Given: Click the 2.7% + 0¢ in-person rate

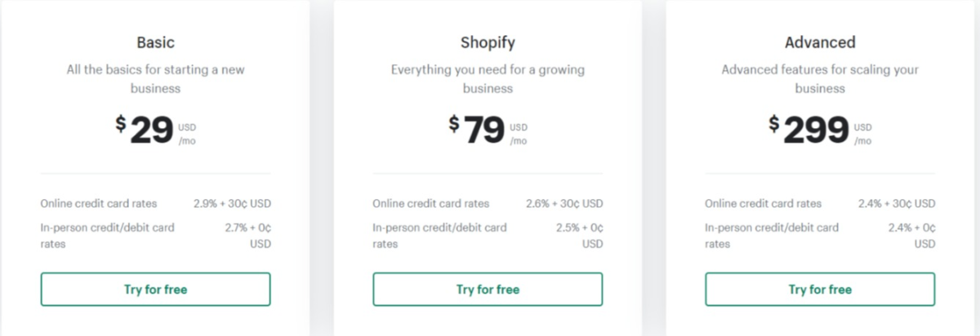Looking at the screenshot, I should point(247,235).
